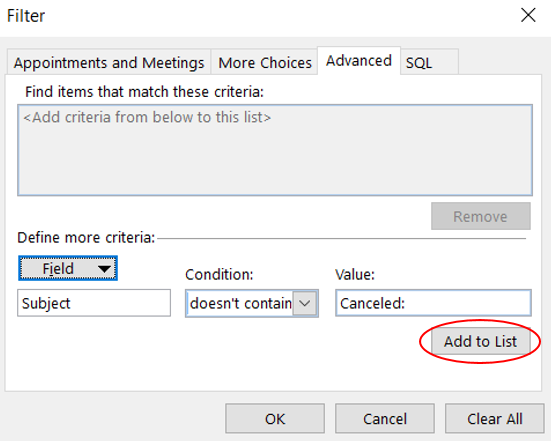Click the Subject field name box
This screenshot has width=551, height=441.
[x=94, y=303]
